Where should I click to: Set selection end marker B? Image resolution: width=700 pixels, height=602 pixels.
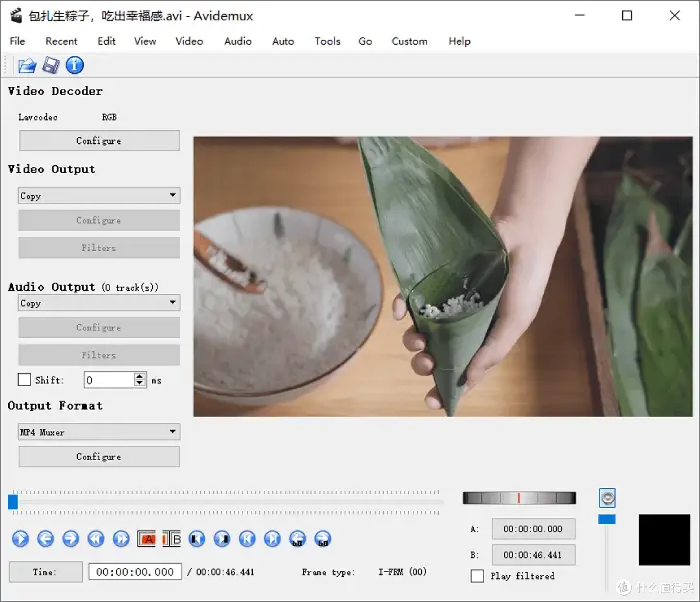[x=171, y=538]
